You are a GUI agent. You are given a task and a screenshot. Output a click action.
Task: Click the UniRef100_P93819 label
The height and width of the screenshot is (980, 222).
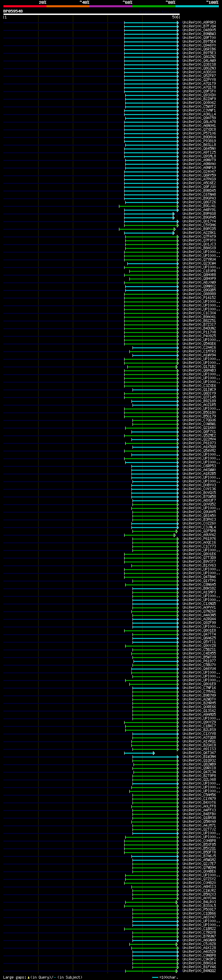click(x=199, y=141)
